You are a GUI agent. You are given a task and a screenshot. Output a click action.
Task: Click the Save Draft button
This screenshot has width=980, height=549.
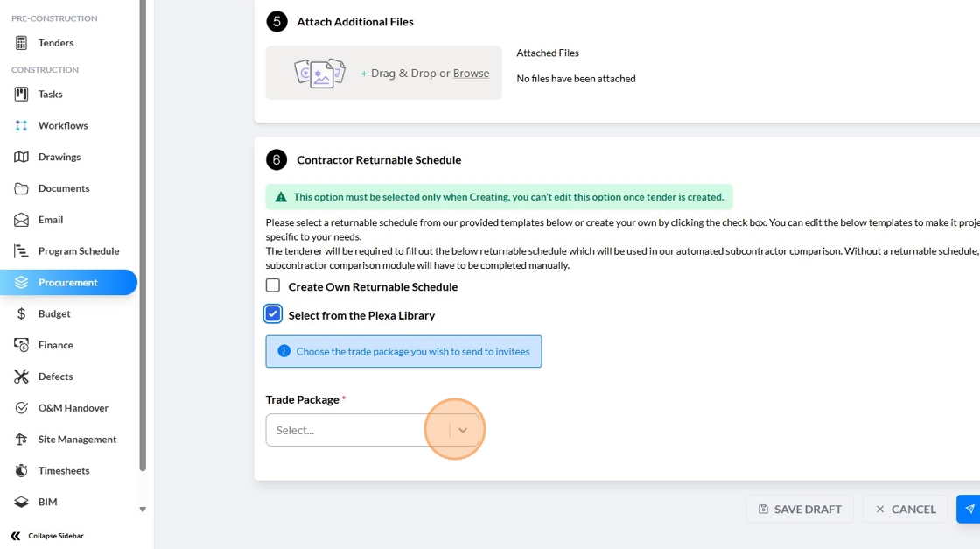[x=799, y=509]
